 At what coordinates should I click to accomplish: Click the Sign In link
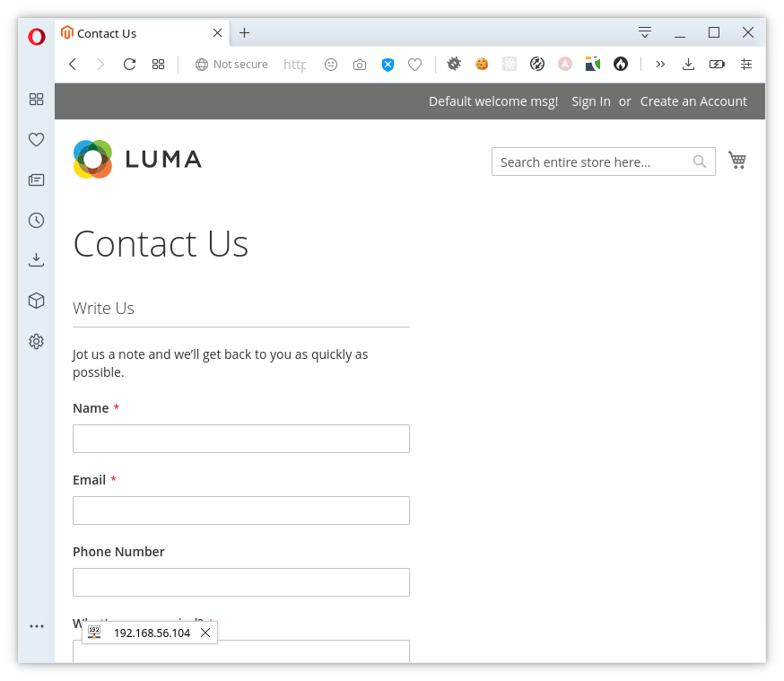tap(590, 101)
